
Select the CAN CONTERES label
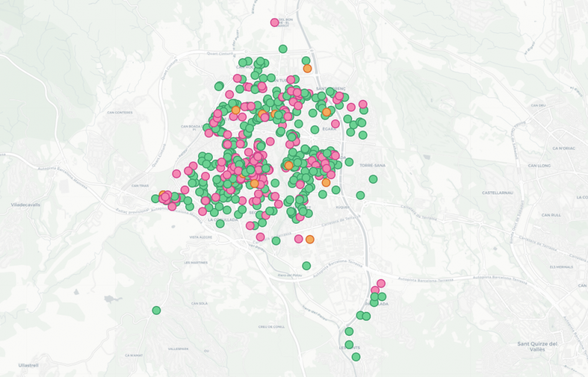click(119, 112)
